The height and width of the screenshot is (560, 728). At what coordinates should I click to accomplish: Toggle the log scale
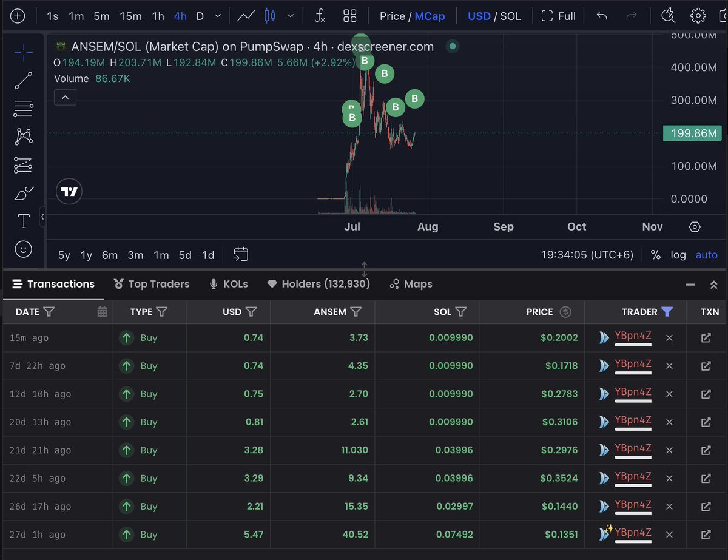pos(678,255)
